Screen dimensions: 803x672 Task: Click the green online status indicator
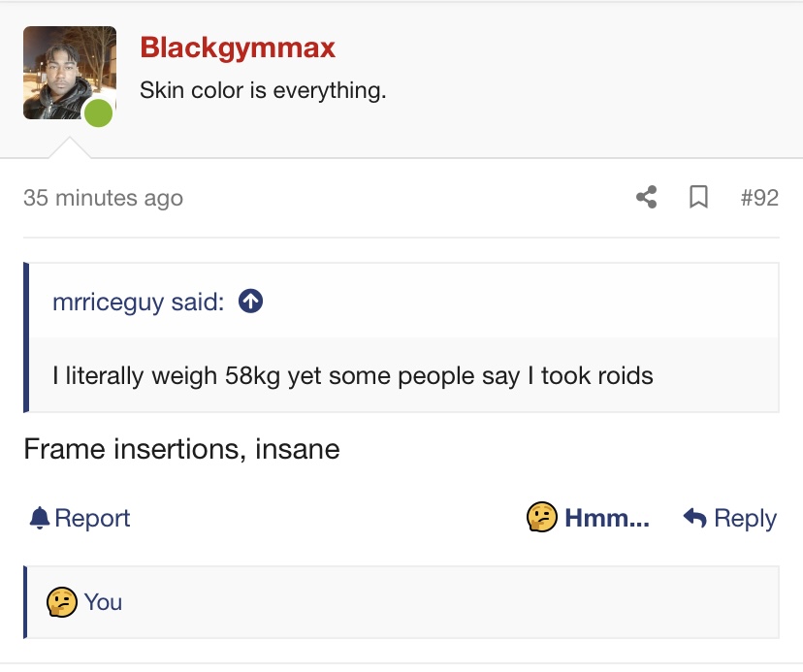98,112
